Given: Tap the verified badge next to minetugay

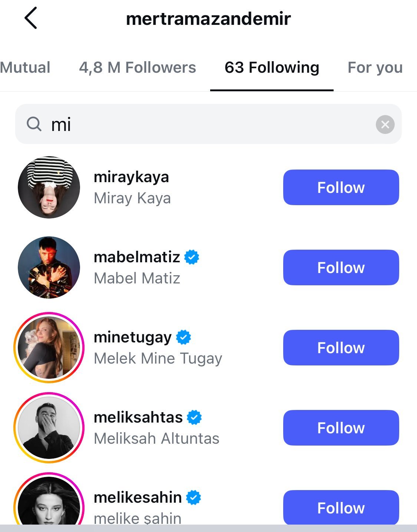Looking at the screenshot, I should pos(183,337).
